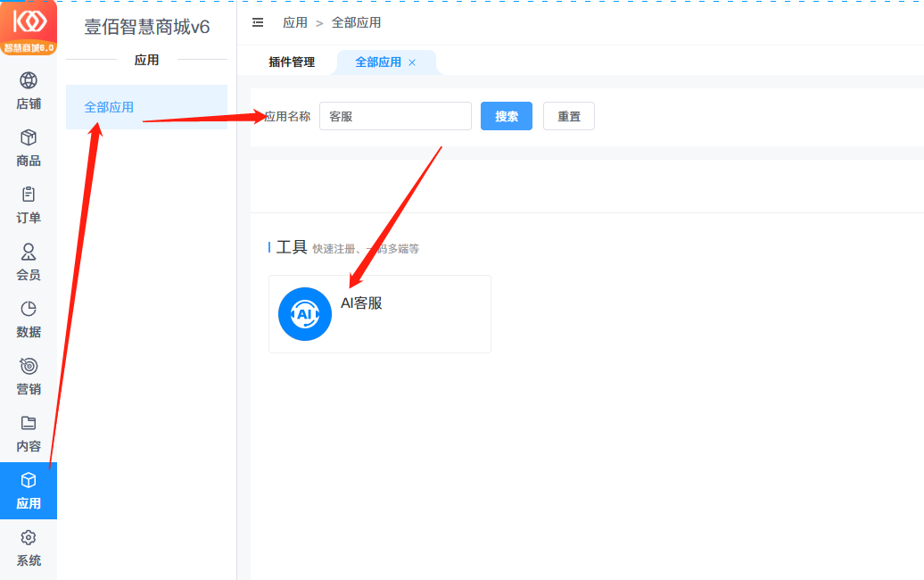Screen dimensions: 924x580
Task: Select the 全部应用 tab
Action: (378, 62)
